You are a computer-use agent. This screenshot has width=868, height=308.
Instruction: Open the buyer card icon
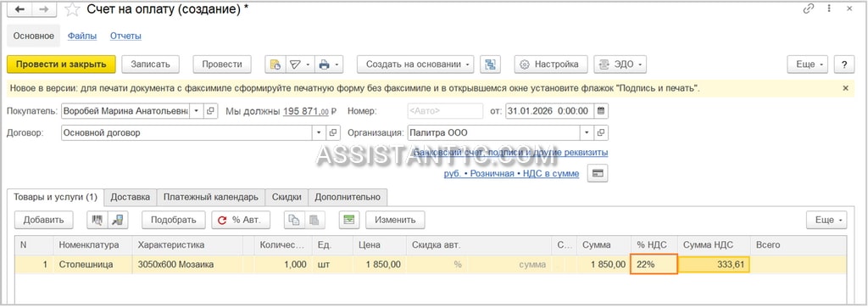pos(210,111)
